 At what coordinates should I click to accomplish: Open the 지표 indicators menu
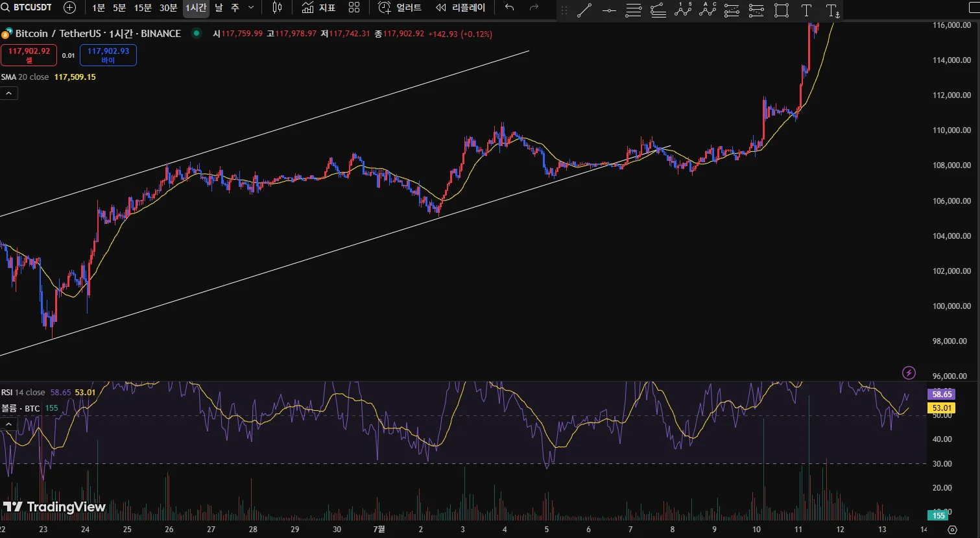tap(318, 8)
